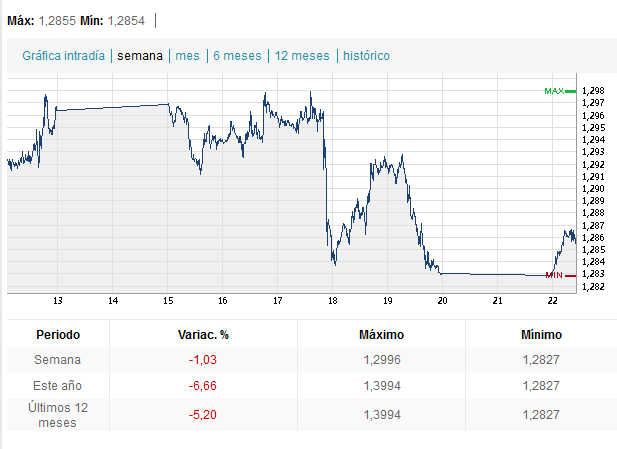Select the Semana row label
The height and width of the screenshot is (449, 617).
tap(58, 360)
